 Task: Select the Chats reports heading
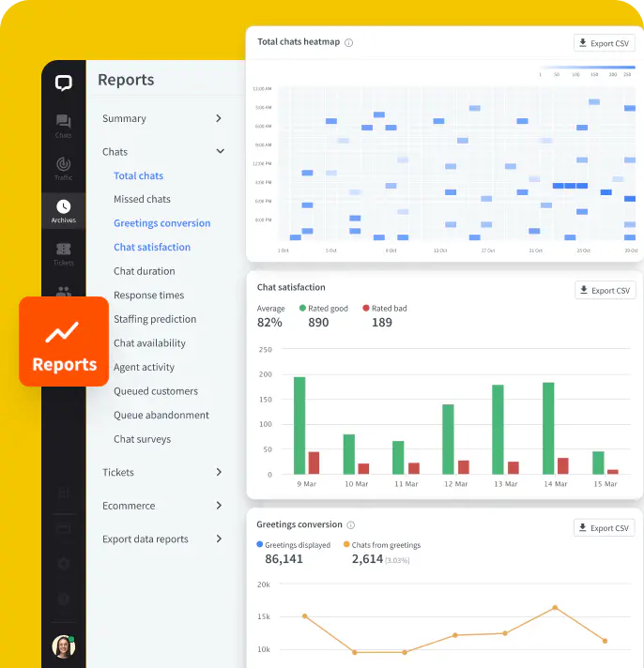tap(115, 152)
